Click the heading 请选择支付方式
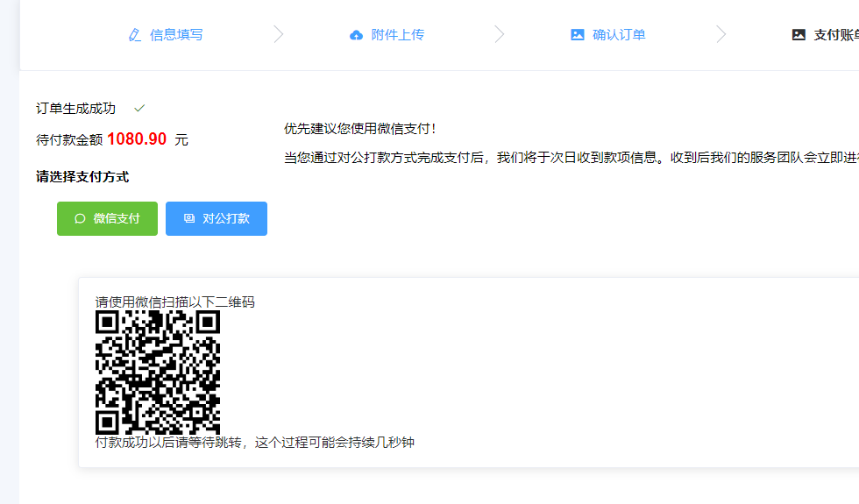 click(82, 177)
